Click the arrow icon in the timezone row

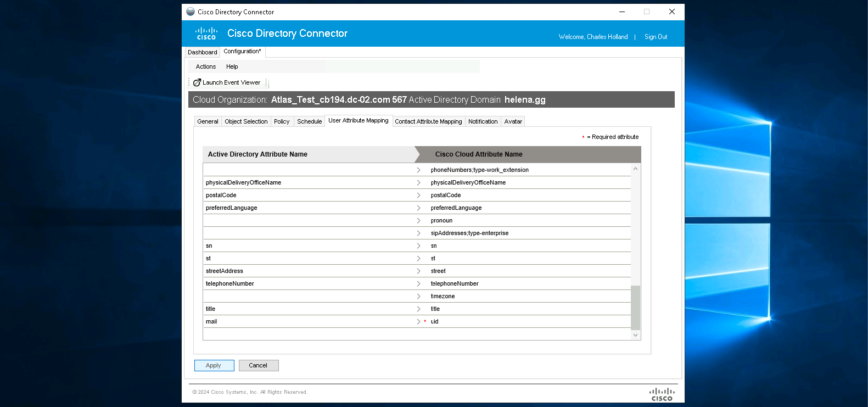[x=418, y=297]
